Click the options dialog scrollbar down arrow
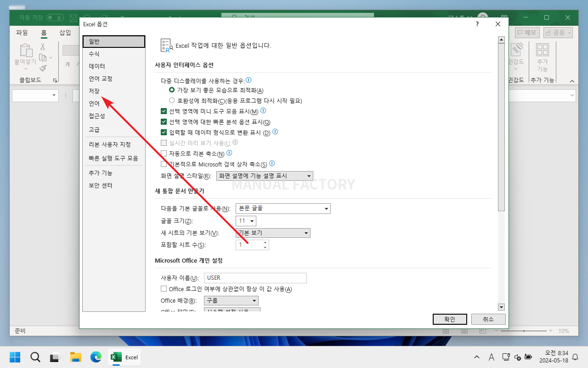 501,307
